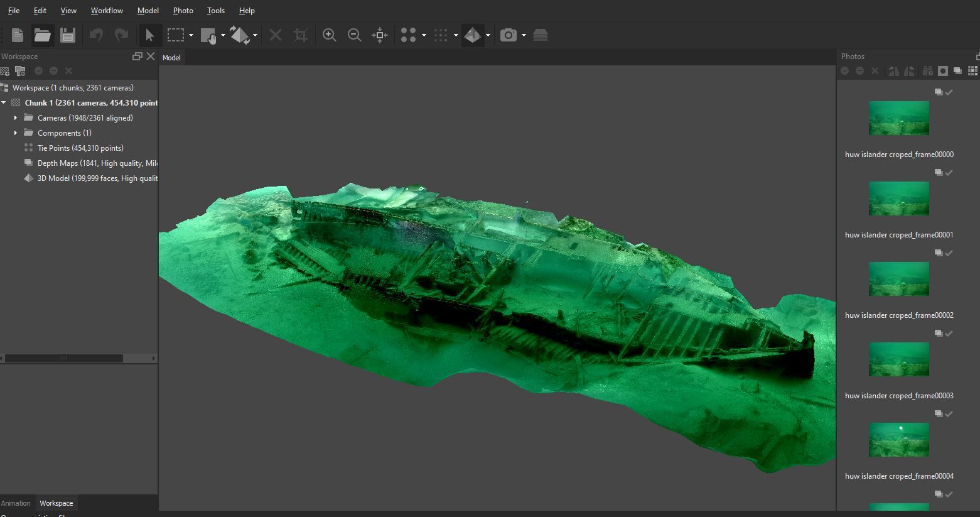Viewport: 980px width, 517px height.
Task: Save the project with the floppy disk icon
Action: point(68,35)
